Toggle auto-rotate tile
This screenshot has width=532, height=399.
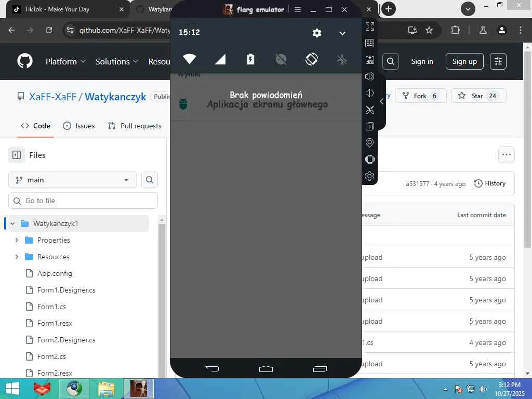coord(312,59)
